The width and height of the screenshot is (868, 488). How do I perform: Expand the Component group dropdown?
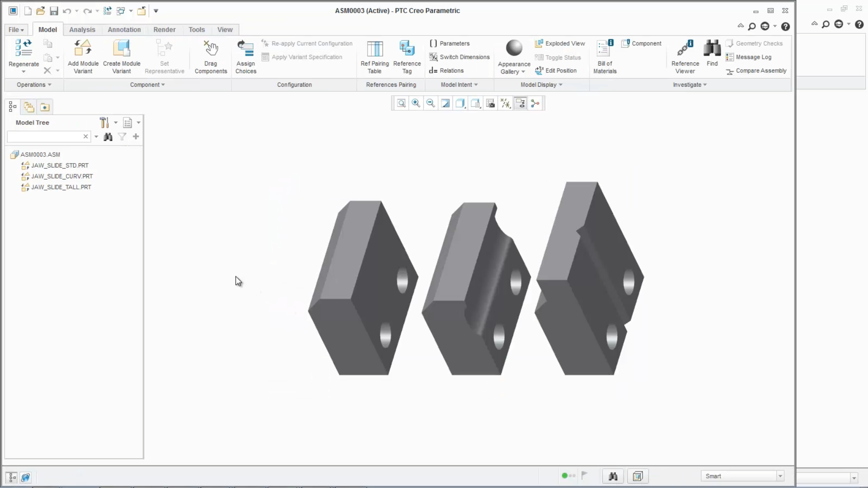pos(147,84)
